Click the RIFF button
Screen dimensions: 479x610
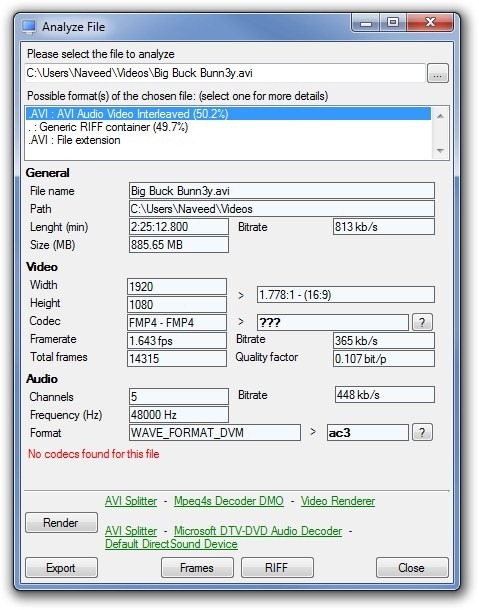[x=277, y=568]
